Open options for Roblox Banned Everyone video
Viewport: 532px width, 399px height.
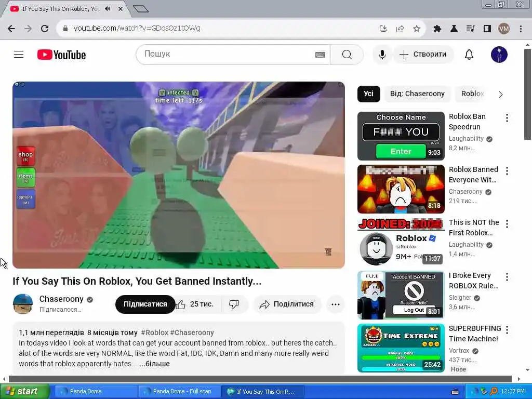(507, 170)
